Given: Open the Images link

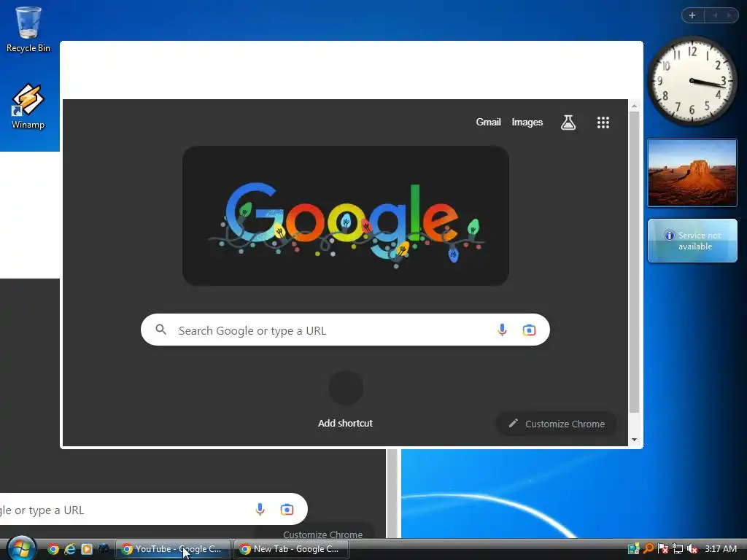Looking at the screenshot, I should pyautogui.click(x=527, y=122).
